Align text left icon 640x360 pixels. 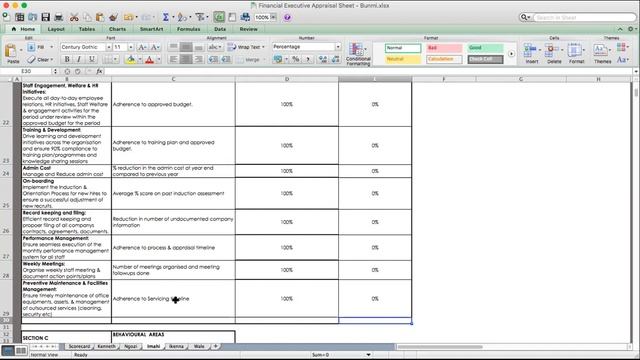pos(173,60)
